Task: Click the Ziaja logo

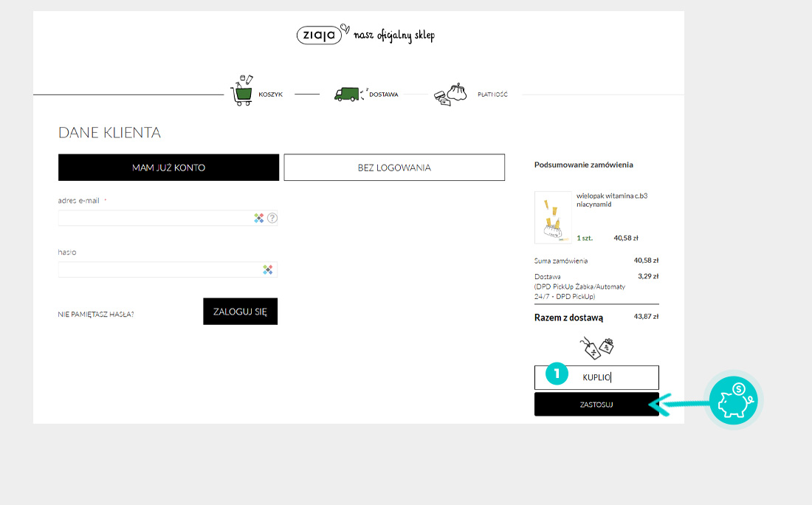Action: click(x=319, y=35)
